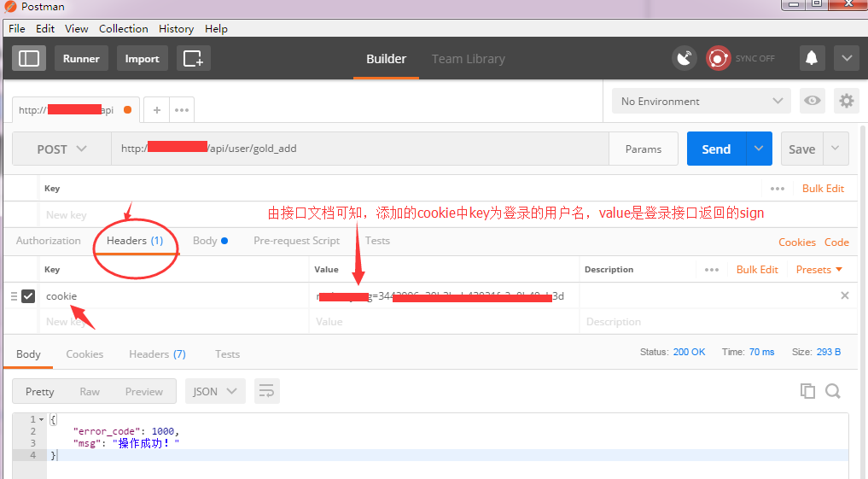Expand the Send button dropdown arrow
Viewport: 868px width, 479px height.
coord(759,149)
